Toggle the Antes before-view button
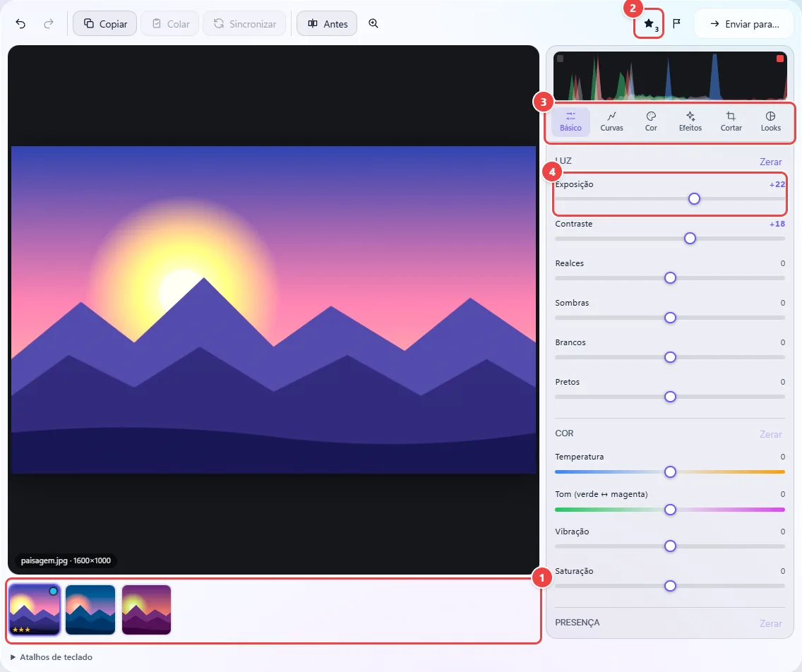Viewport: 802px width, 672px height. pyautogui.click(x=327, y=23)
